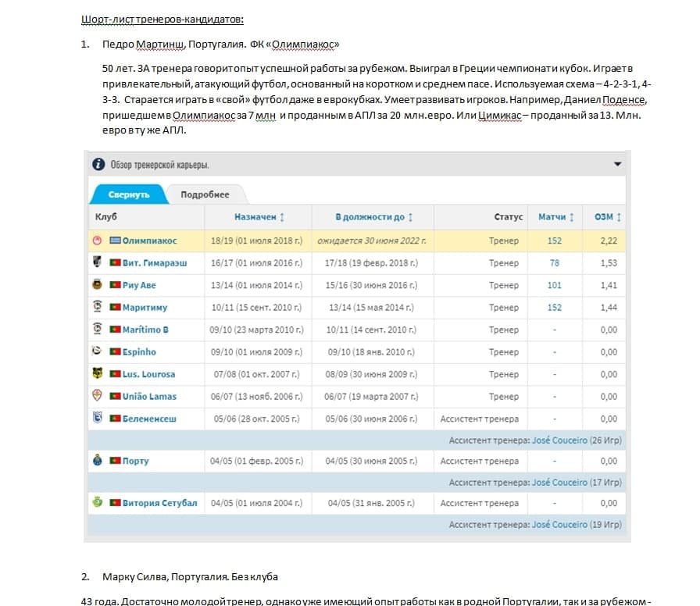Click the info icon beside Обзор тренерской карьеры

(x=98, y=165)
